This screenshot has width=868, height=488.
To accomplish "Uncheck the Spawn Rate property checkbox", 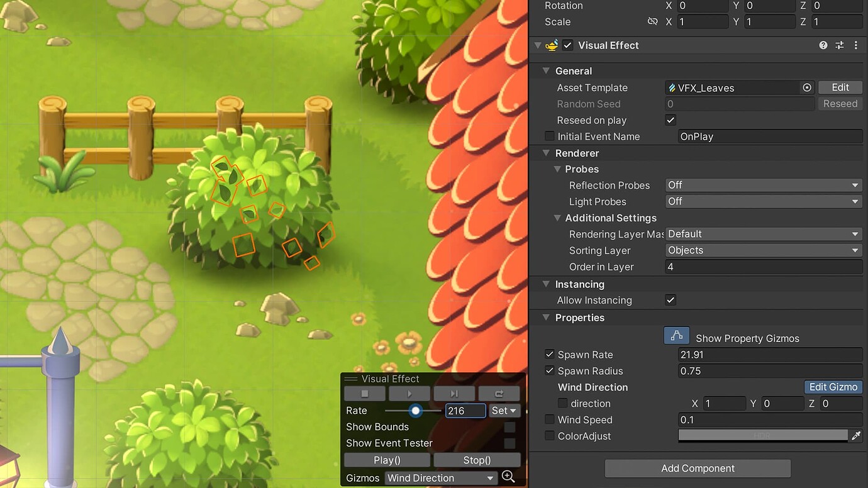I will [549, 354].
